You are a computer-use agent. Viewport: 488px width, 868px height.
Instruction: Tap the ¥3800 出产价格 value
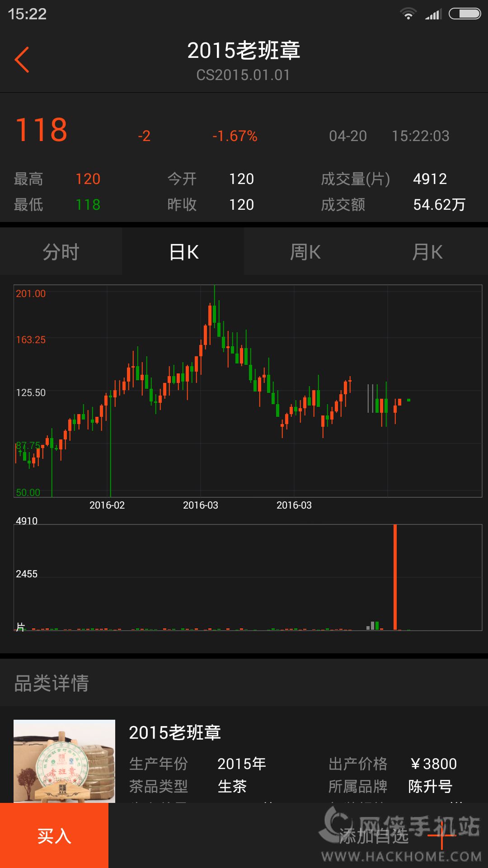coord(434,764)
